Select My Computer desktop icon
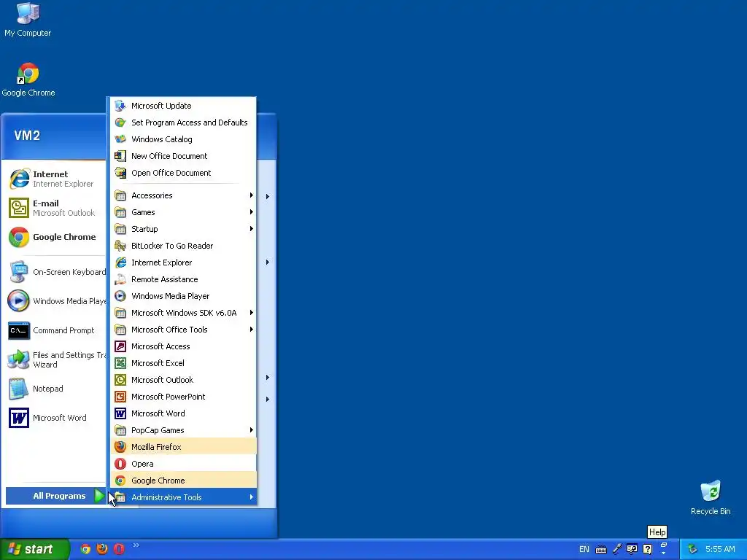This screenshot has height=560, width=747. pyautogui.click(x=28, y=20)
